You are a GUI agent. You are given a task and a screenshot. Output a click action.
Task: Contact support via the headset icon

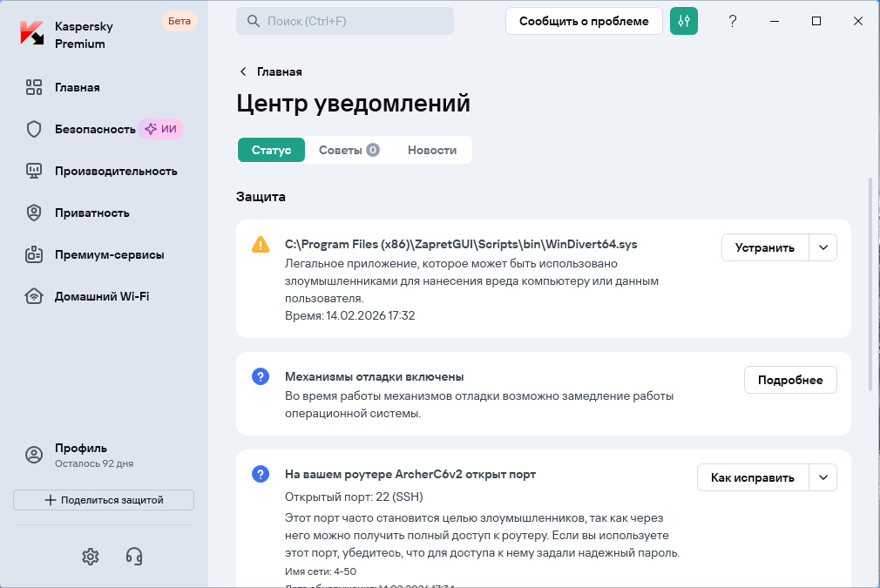[135, 557]
